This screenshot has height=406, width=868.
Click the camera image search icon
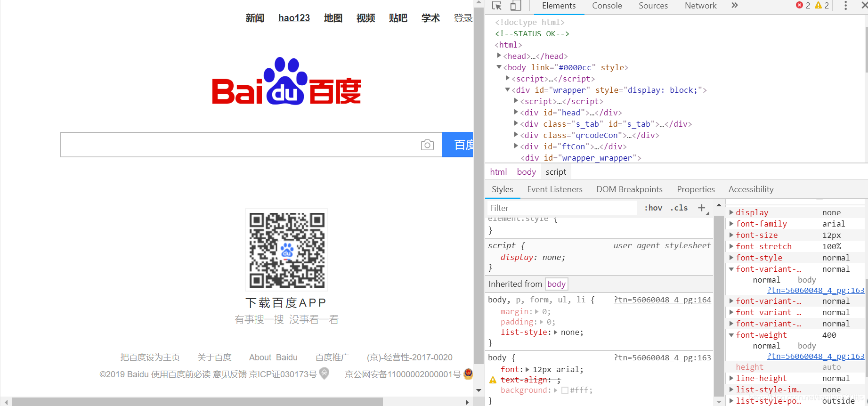tap(427, 145)
